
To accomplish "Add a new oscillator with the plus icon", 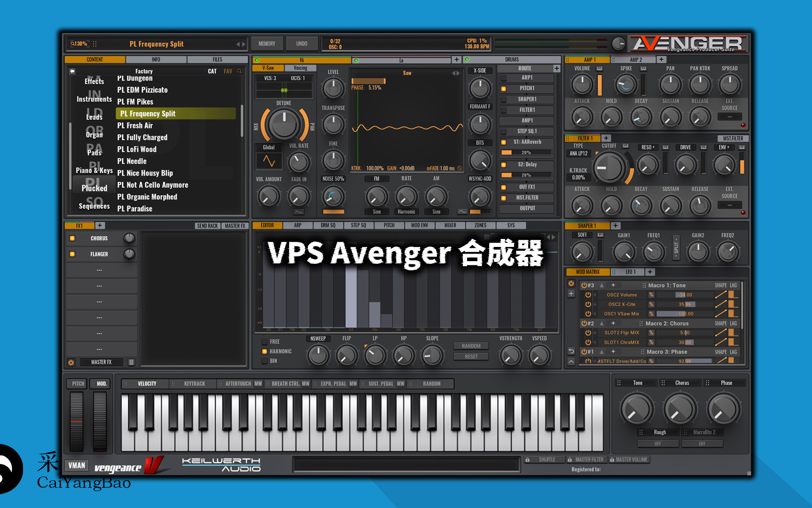I will 456,60.
